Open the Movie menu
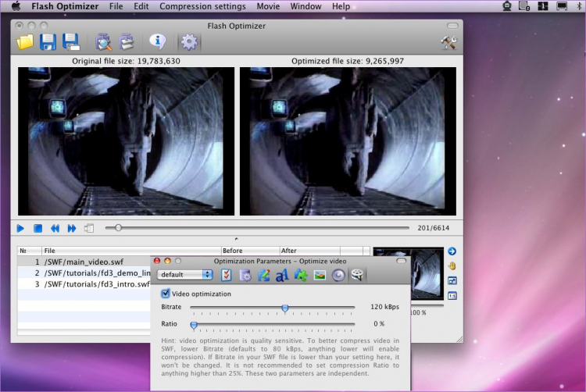The height and width of the screenshot is (392, 586). (x=268, y=6)
